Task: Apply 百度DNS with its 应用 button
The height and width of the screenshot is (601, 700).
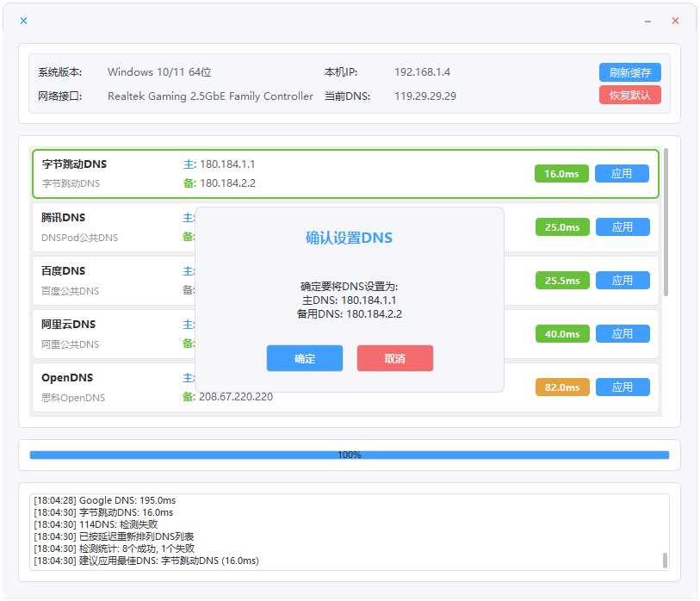Action: coord(623,280)
